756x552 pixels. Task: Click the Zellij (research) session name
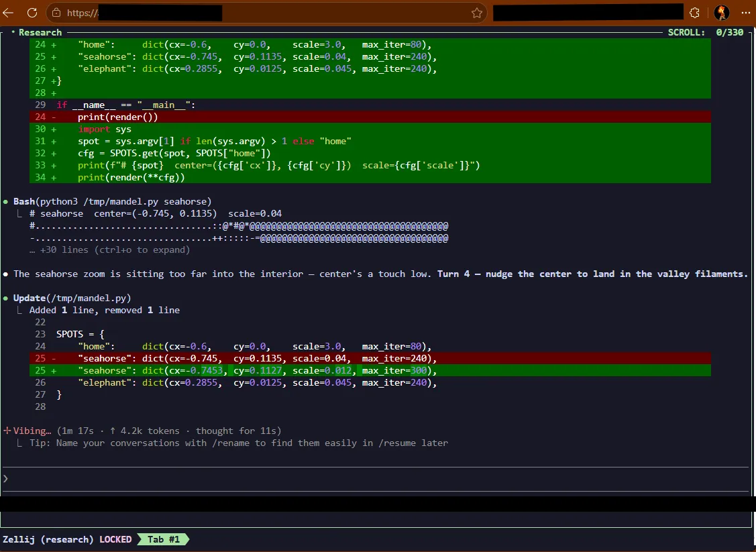48,539
